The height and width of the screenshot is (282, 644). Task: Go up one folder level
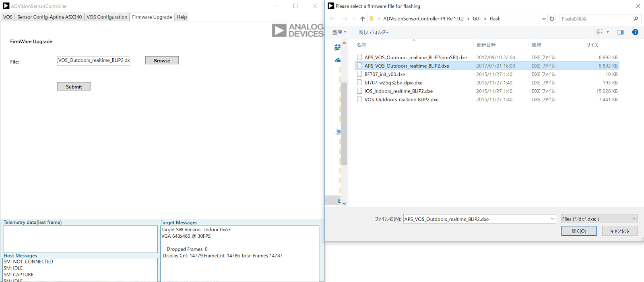coord(363,19)
